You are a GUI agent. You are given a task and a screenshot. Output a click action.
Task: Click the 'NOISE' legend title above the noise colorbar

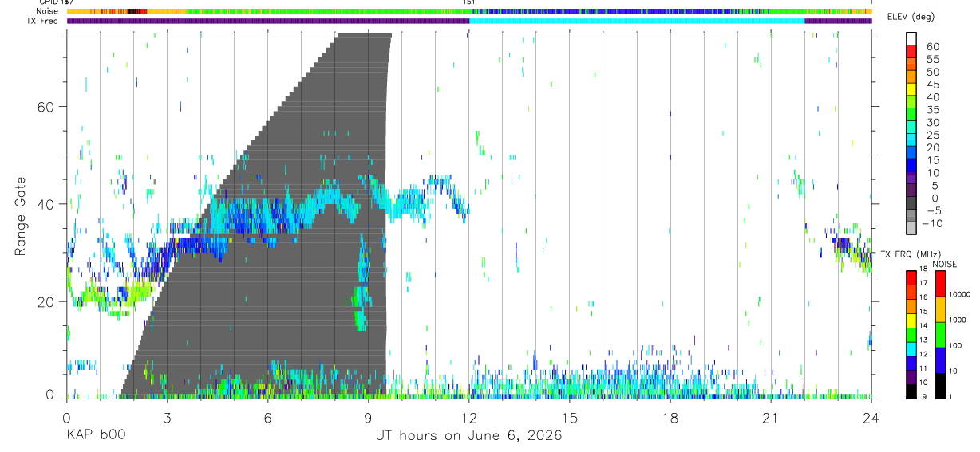tap(944, 265)
